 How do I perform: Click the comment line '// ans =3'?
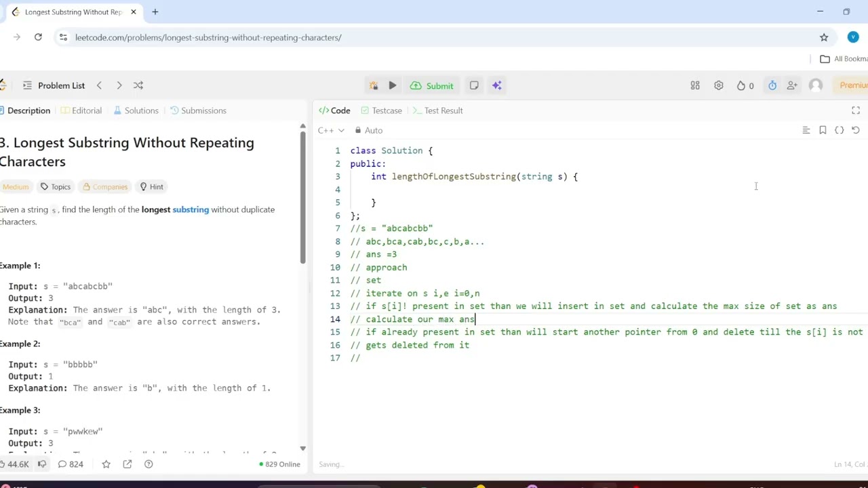pyautogui.click(x=374, y=254)
